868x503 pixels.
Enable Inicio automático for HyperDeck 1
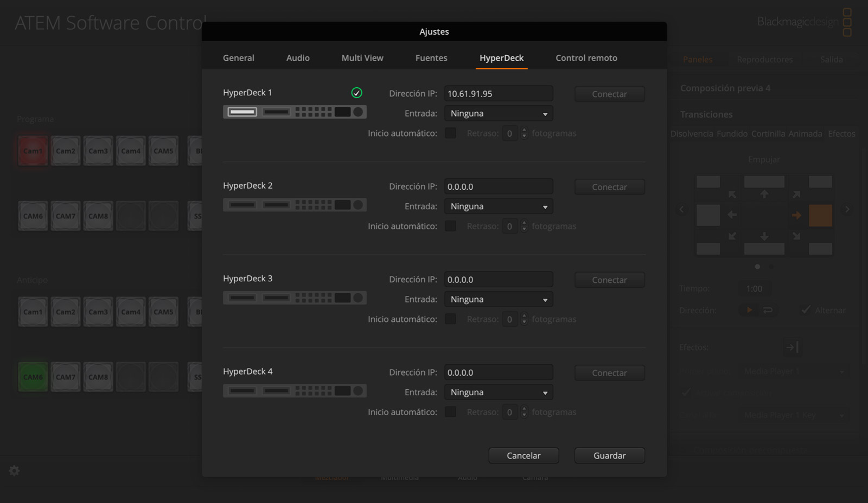450,133
